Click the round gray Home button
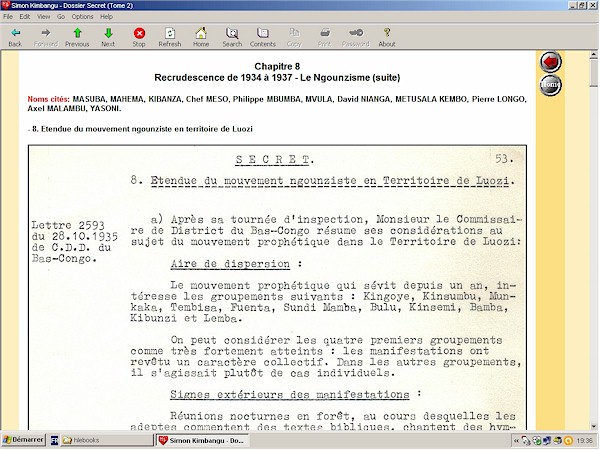 [x=549, y=86]
